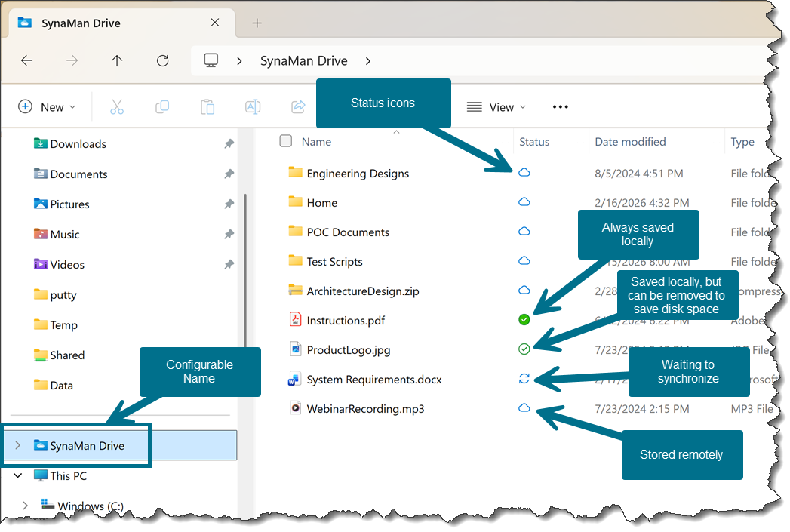Click the Up arrow navigation icon
Image resolution: width=790 pixels, height=532 pixels.
click(117, 61)
